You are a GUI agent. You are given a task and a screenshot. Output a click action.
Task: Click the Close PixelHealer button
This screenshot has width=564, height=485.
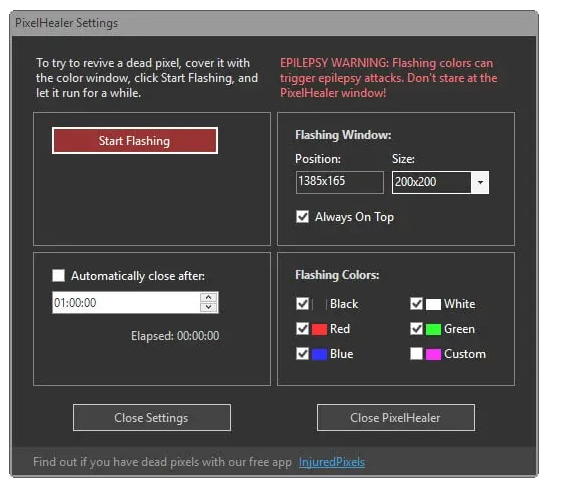click(396, 417)
